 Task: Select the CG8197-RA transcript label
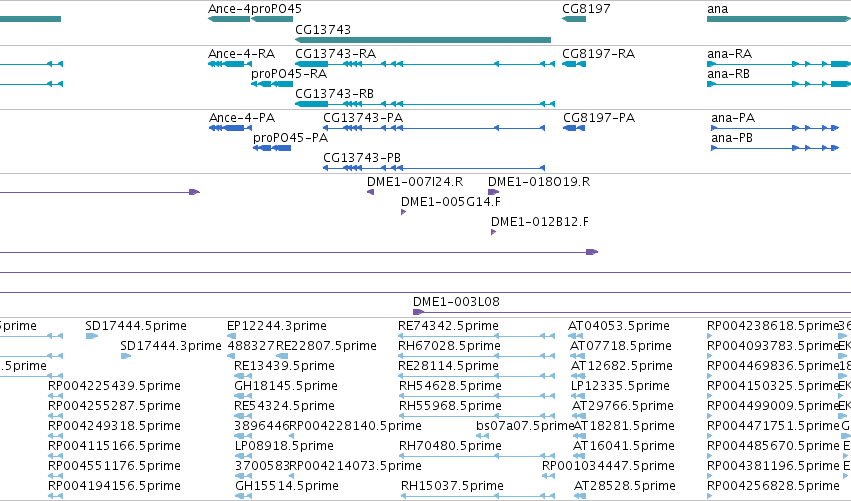point(599,54)
